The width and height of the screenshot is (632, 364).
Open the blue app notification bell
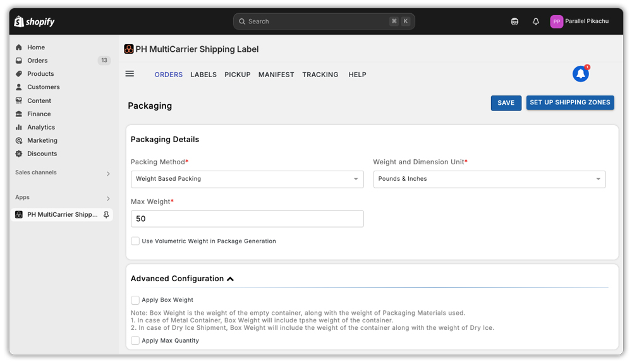pos(581,74)
